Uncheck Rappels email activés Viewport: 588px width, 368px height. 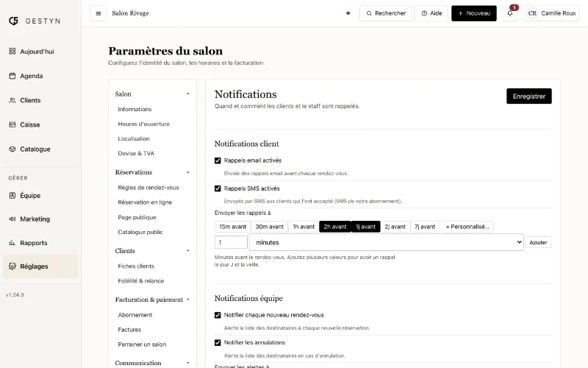coord(218,160)
